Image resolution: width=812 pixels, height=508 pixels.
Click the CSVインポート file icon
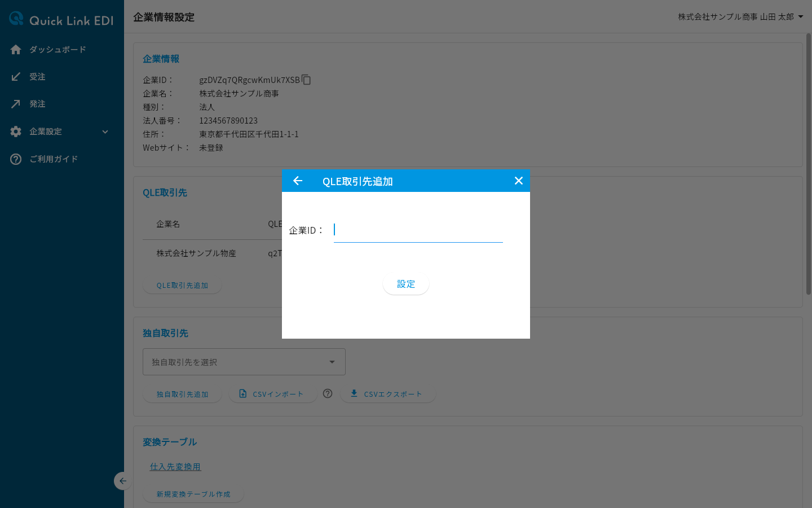tap(243, 393)
